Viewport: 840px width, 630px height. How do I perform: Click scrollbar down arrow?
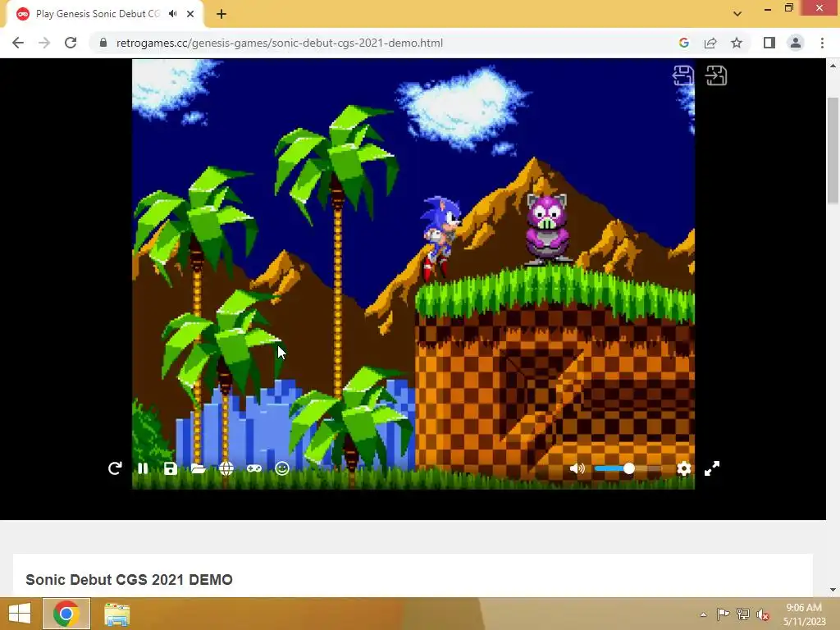coord(833,590)
